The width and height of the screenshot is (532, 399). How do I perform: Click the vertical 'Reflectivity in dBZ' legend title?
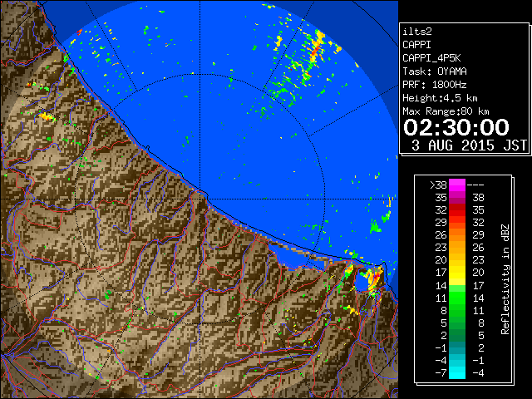click(x=505, y=279)
